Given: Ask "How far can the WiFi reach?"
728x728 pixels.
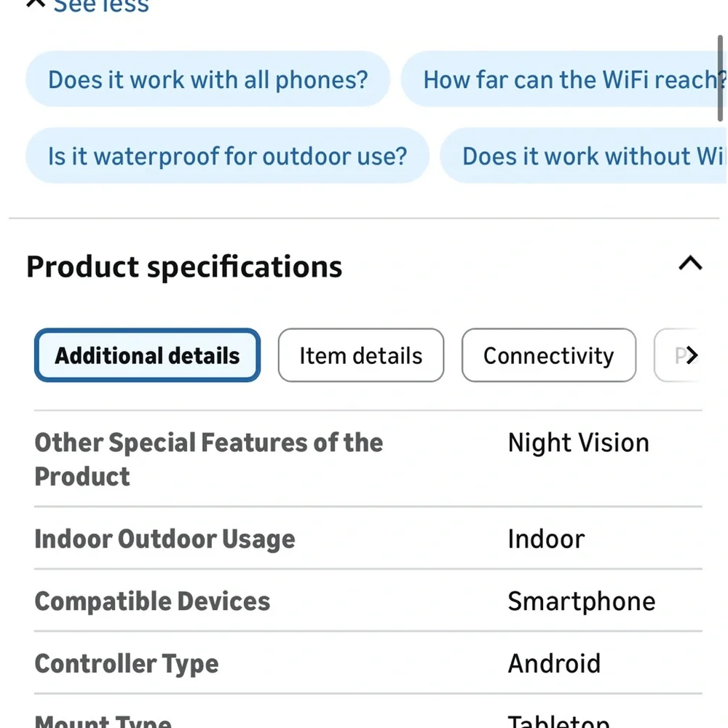Looking at the screenshot, I should pos(564,79).
